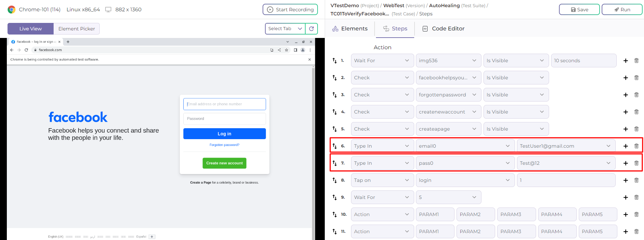
Task: Click the PARAM1 field in step 10
Action: click(435, 214)
